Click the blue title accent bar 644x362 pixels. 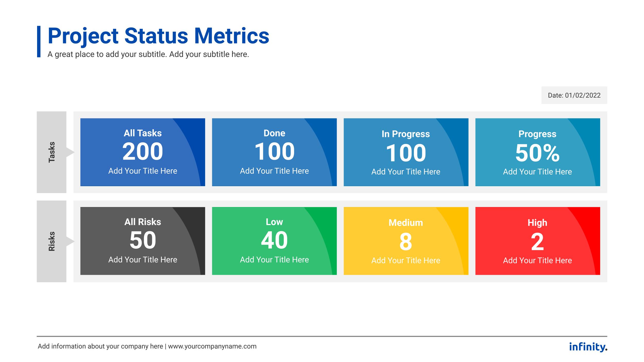point(39,41)
